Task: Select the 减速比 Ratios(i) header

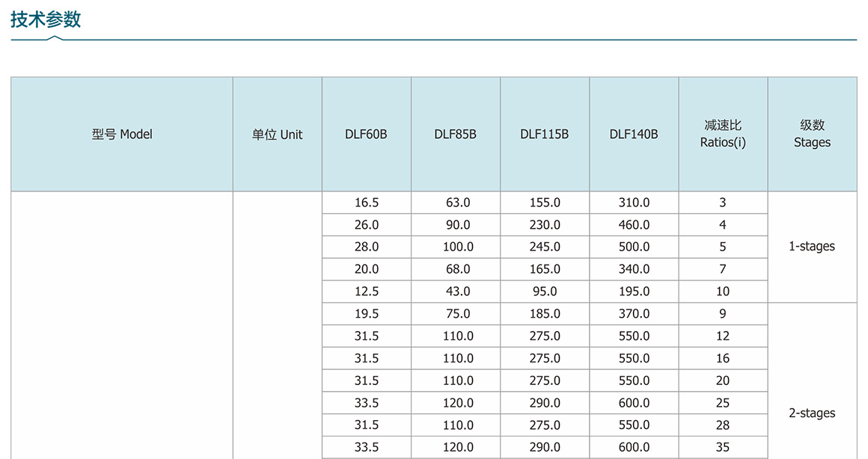Action: [x=722, y=134]
